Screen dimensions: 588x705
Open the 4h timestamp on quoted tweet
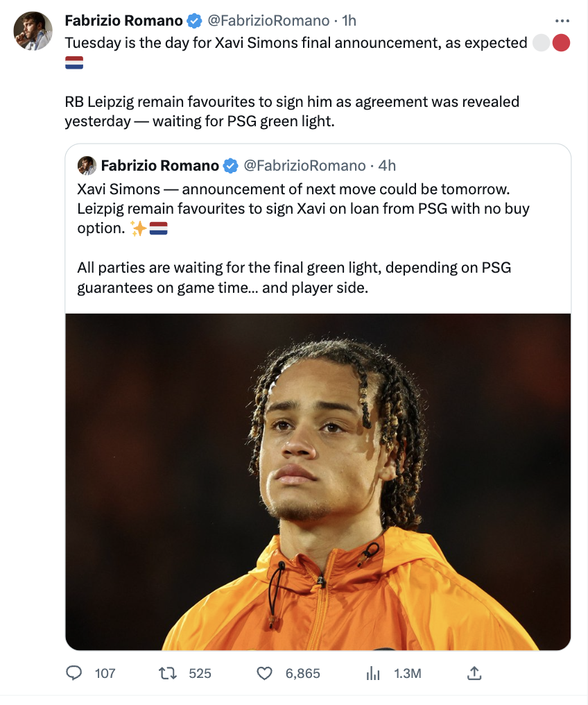pyautogui.click(x=387, y=165)
